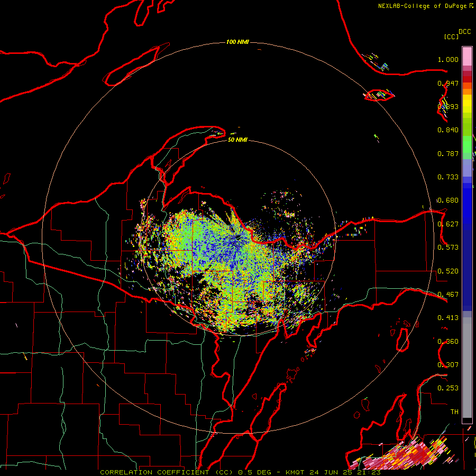
Task: Click the gray segment of color bar
Action: coord(467,368)
